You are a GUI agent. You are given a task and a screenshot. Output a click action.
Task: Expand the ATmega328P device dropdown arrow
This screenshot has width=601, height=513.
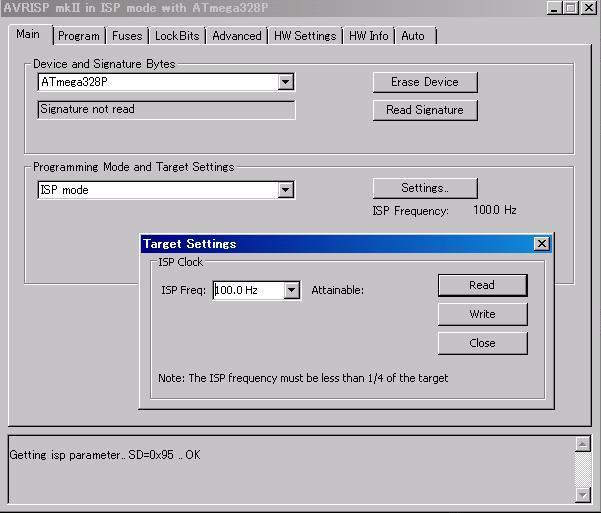(286, 82)
